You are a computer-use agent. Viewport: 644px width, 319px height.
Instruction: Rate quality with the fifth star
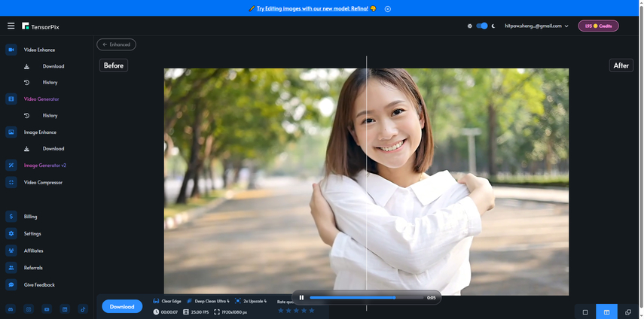(x=312, y=311)
